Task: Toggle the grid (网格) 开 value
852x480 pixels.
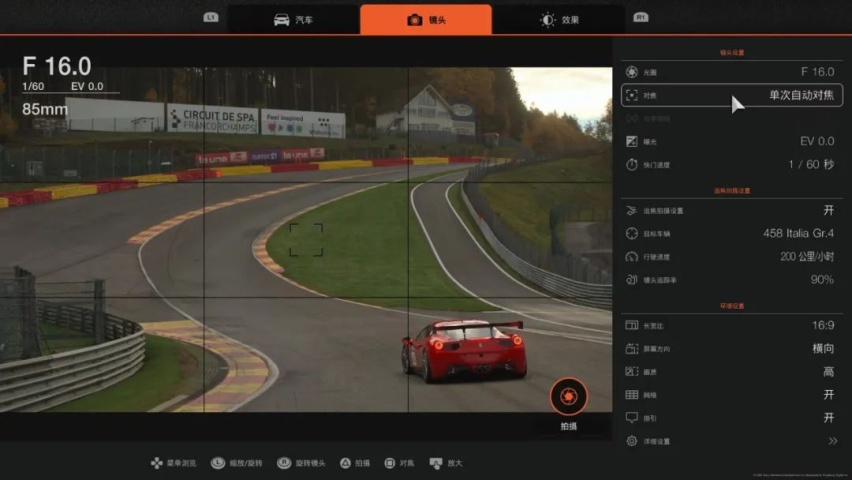Action: (828, 395)
